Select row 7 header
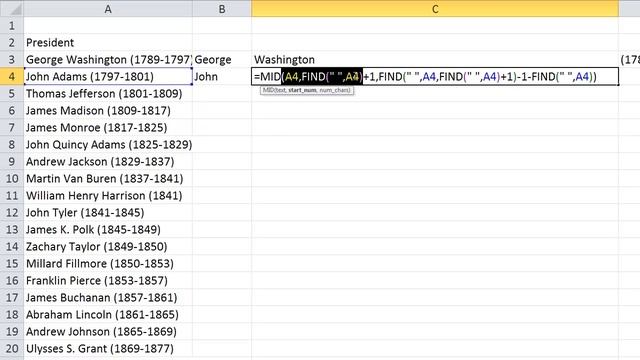Image resolution: width=640 pixels, height=360 pixels. click(11, 128)
